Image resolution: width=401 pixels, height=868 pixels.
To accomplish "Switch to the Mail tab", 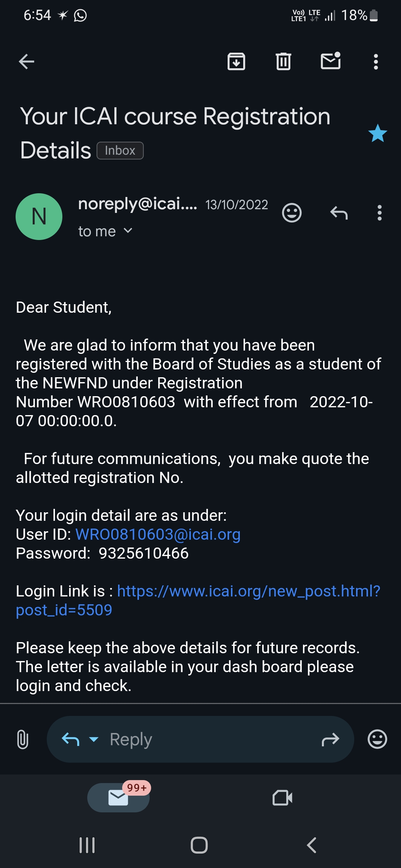I will 118,798.
